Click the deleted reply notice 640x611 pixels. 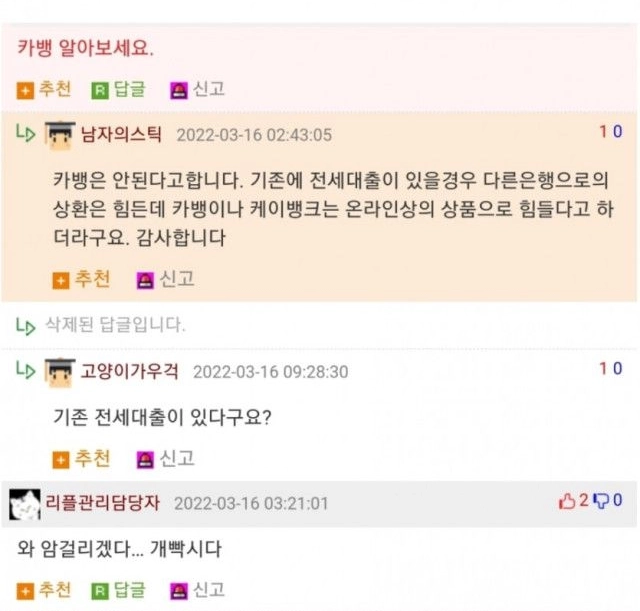pos(115,325)
